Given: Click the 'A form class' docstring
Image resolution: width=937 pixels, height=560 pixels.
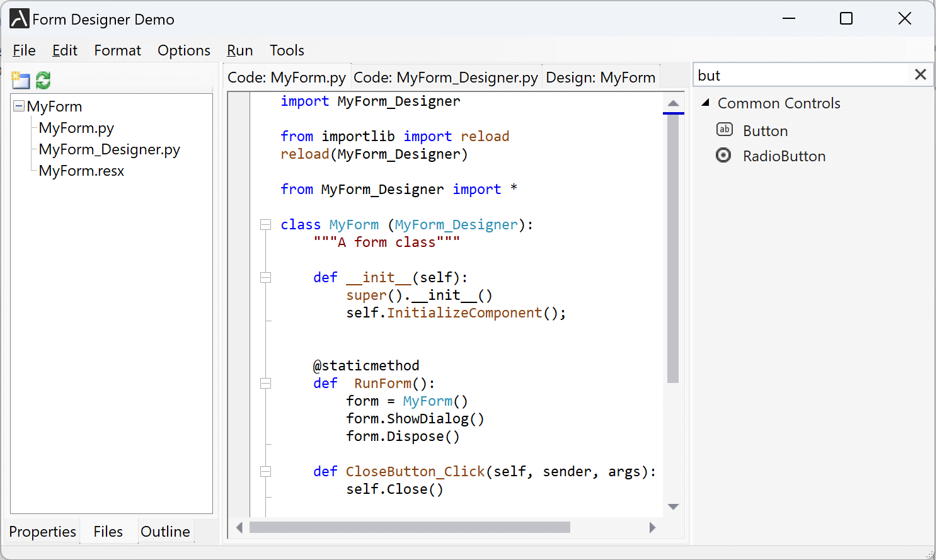Looking at the screenshot, I should [386, 242].
